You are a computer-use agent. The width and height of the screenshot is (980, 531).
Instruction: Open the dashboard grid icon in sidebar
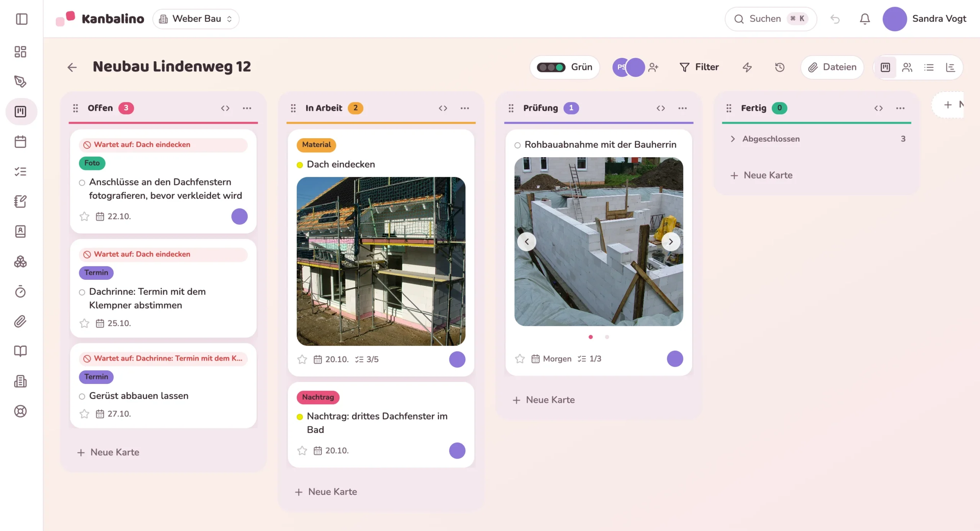(x=20, y=52)
